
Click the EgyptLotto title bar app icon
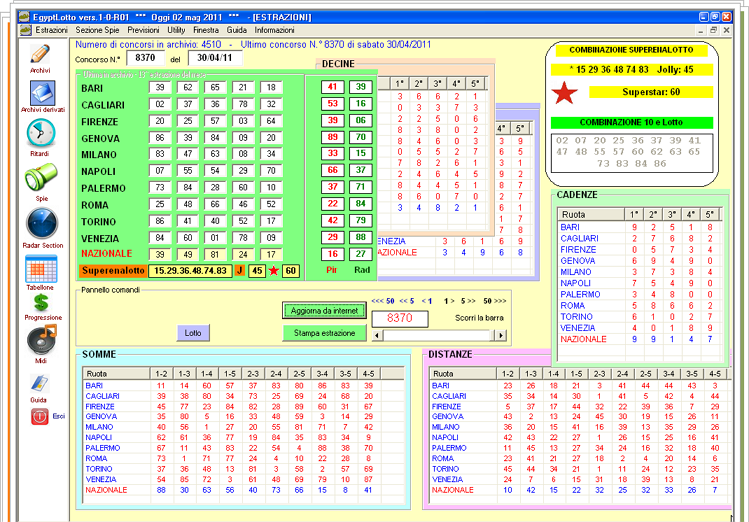pyautogui.click(x=24, y=17)
